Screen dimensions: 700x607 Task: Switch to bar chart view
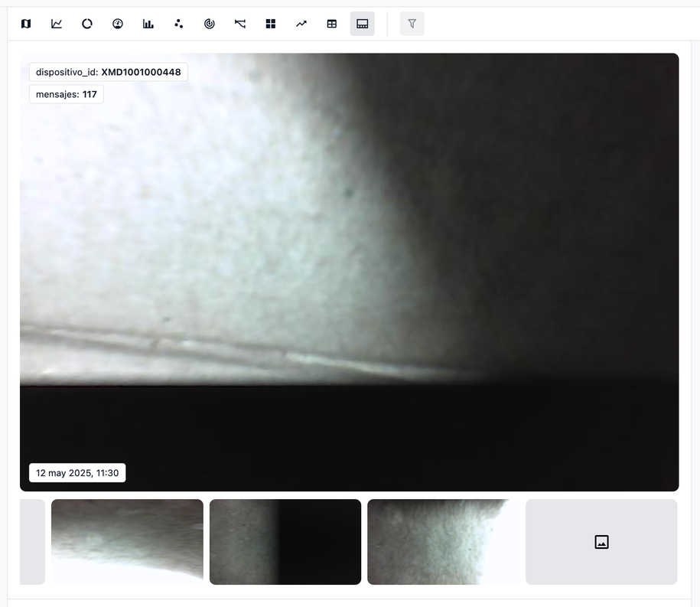tap(148, 24)
